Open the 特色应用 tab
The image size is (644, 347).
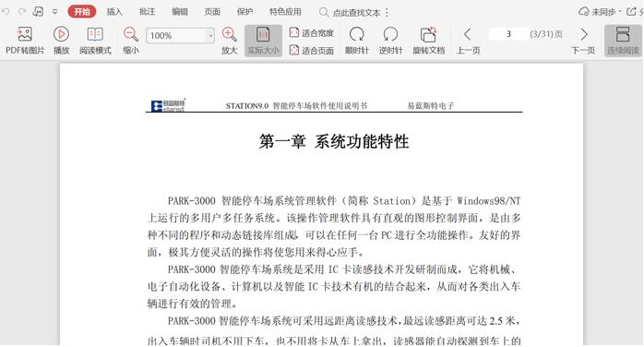pyautogui.click(x=285, y=12)
